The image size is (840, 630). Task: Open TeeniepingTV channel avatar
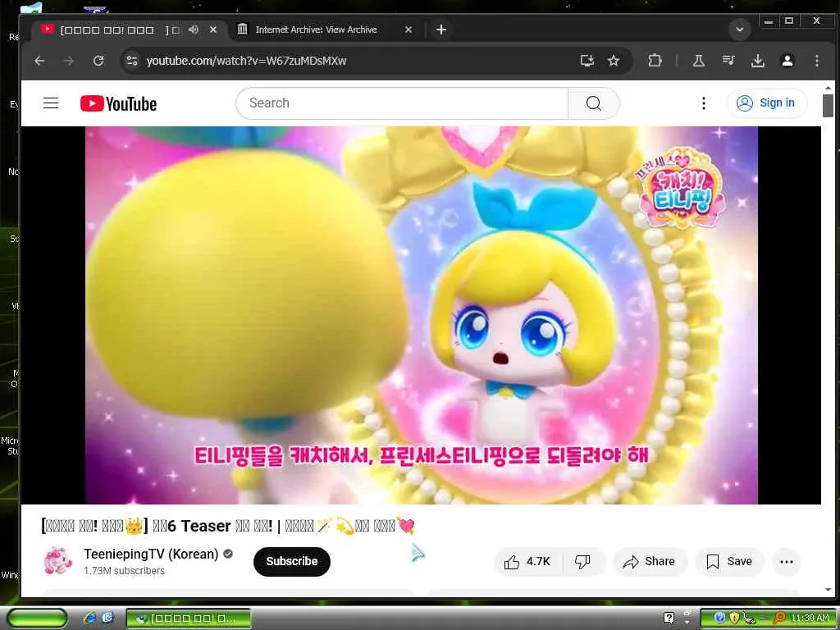pos(58,561)
